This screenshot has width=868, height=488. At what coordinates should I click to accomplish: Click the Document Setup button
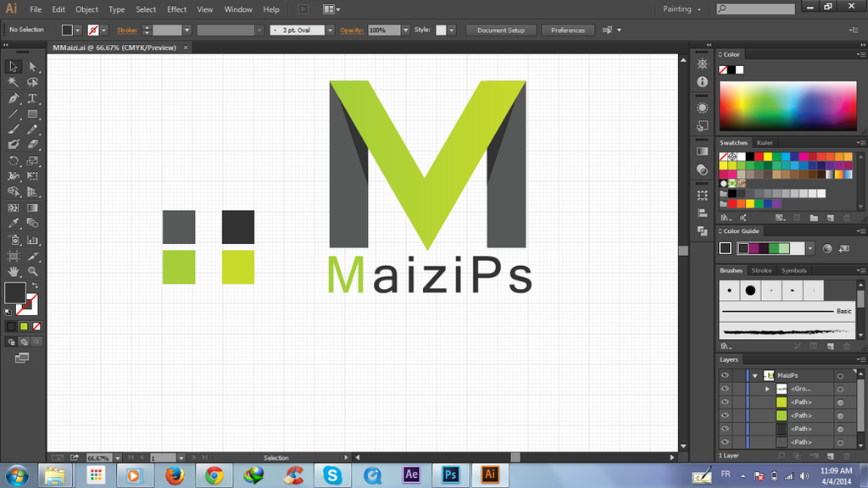(500, 30)
